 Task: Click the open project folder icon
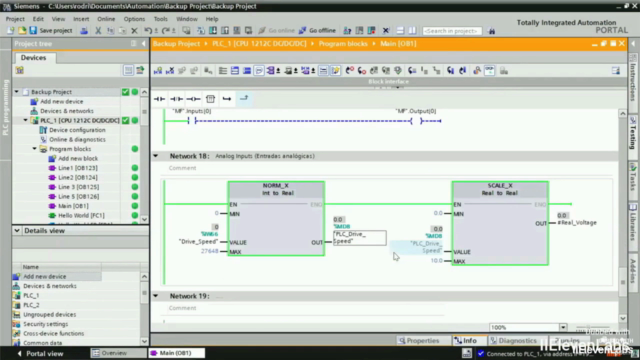point(22,31)
